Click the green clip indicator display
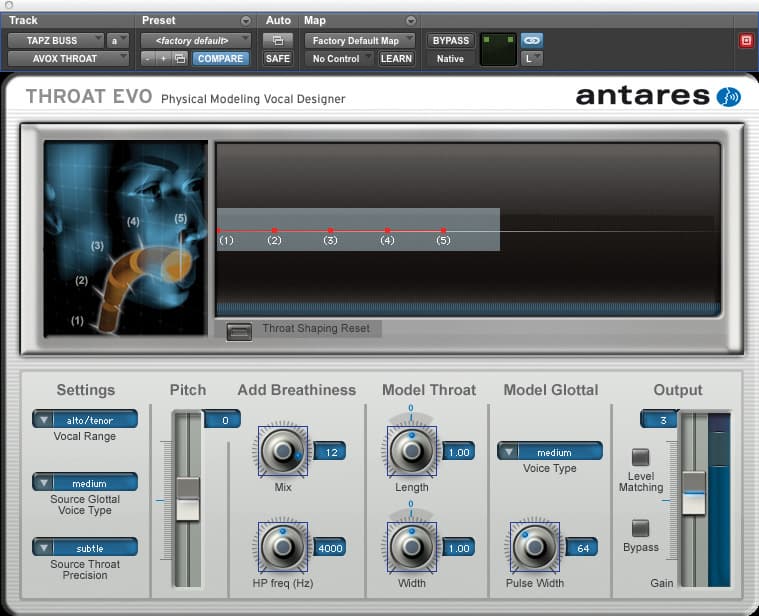This screenshot has width=759, height=616. [498, 49]
